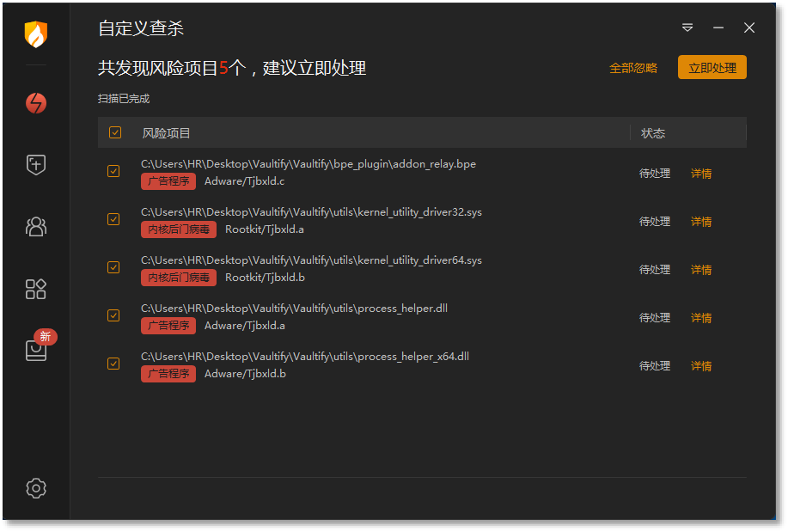Click the 状态 column header
The width and height of the screenshot is (788, 532).
click(653, 133)
